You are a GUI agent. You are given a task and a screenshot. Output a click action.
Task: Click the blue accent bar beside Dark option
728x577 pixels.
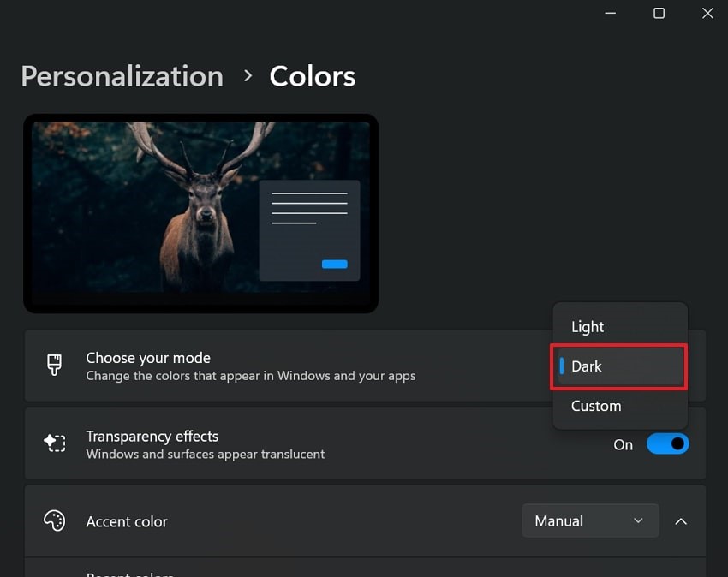coord(563,366)
